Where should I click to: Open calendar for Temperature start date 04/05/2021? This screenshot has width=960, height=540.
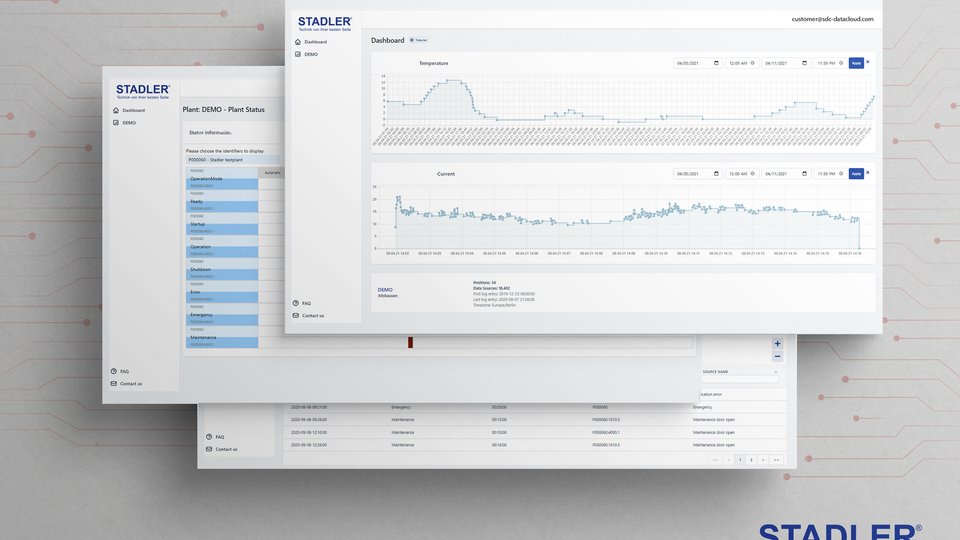click(x=716, y=63)
